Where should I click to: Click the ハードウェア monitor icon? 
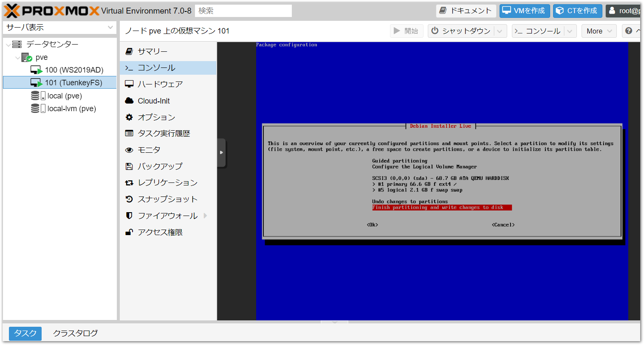pyautogui.click(x=129, y=84)
